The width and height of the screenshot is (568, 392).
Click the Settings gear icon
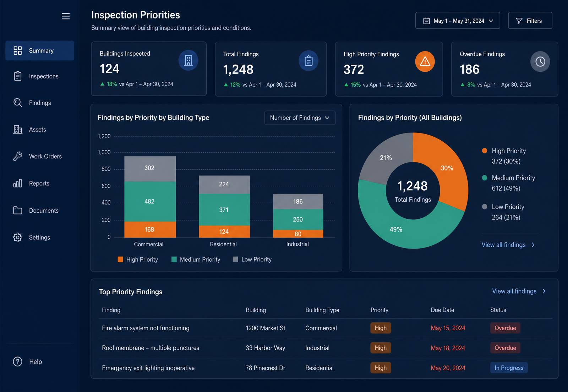(x=18, y=237)
